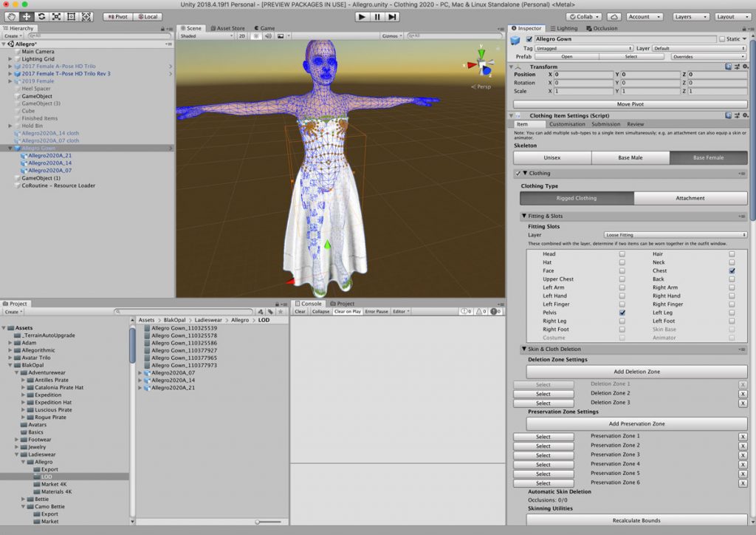The width and height of the screenshot is (756, 535).
Task: Open the Layout dropdown
Action: click(x=732, y=16)
